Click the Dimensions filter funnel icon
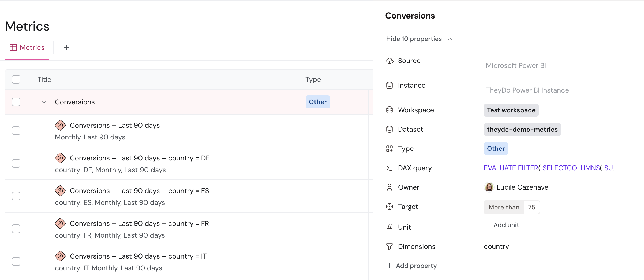The image size is (644, 280). (x=390, y=246)
